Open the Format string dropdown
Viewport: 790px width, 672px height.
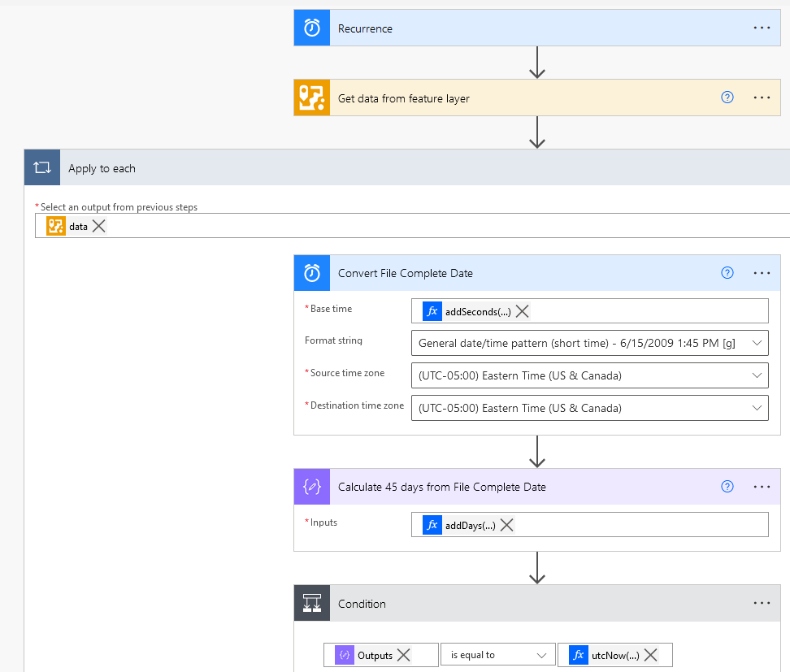pyautogui.click(x=757, y=343)
